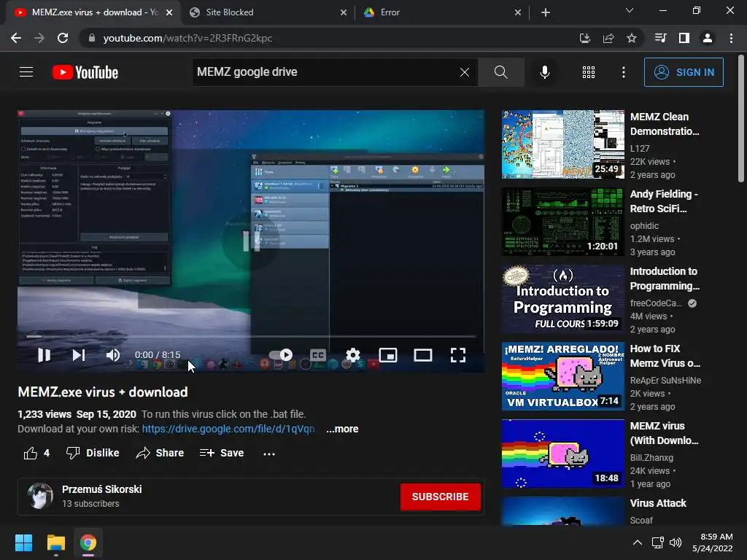This screenshot has width=747, height=560.
Task: Open How to FIX Memz Virus video
Action: 665,356
